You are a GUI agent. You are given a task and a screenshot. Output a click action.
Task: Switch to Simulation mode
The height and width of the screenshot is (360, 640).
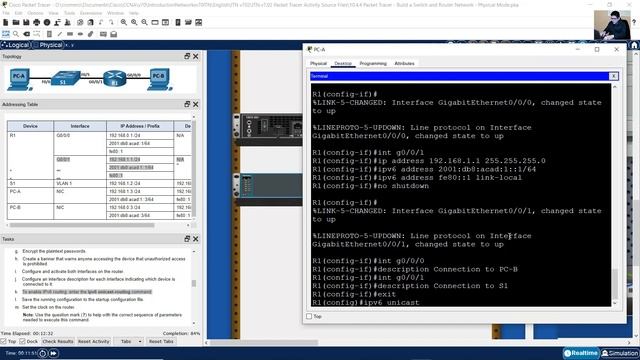(620, 353)
